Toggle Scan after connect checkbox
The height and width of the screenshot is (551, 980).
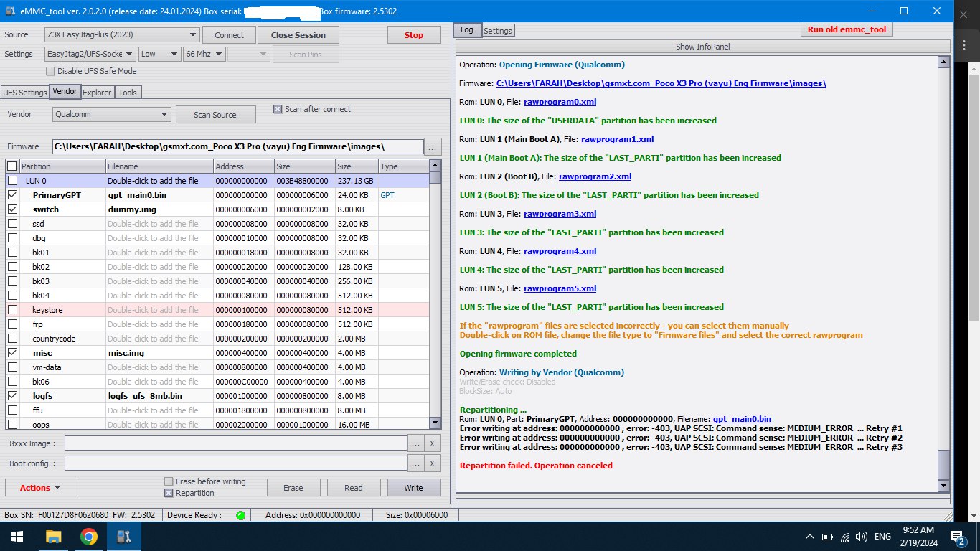[x=278, y=109]
